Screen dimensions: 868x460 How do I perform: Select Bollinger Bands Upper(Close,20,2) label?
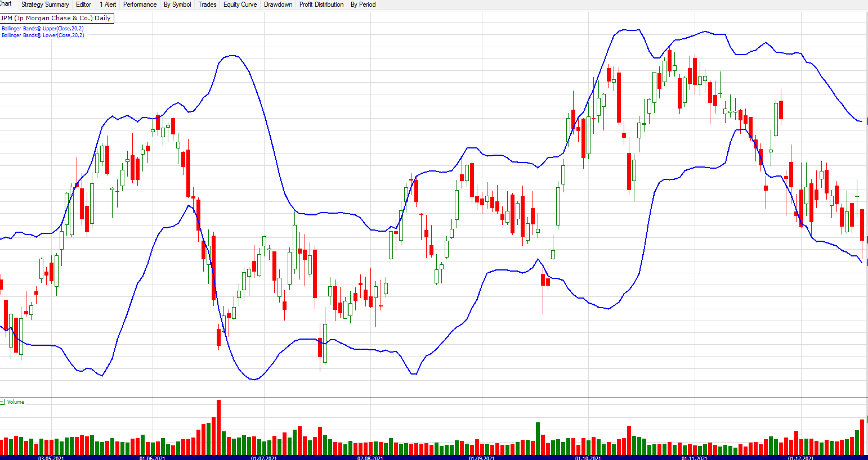click(x=43, y=29)
